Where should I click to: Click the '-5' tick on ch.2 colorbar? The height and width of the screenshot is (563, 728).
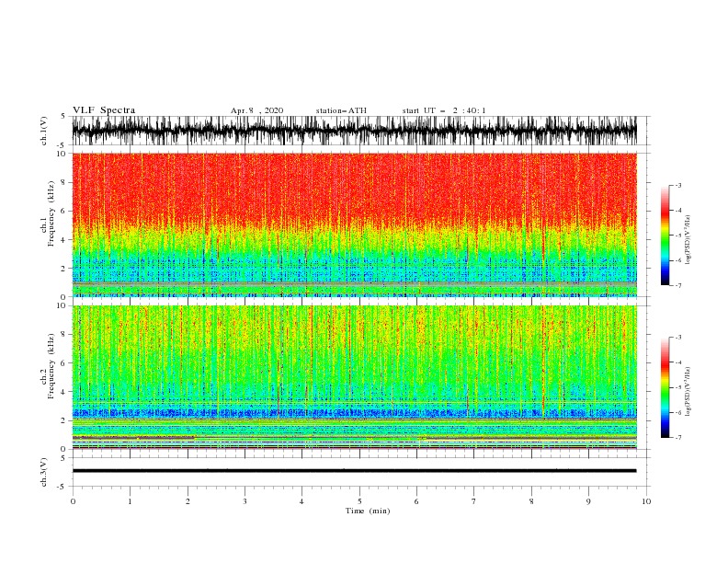coord(677,387)
